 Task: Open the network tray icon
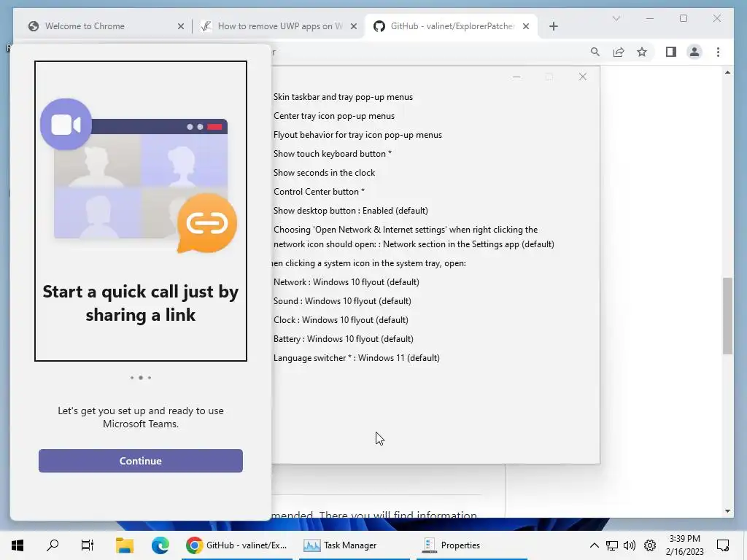click(612, 545)
